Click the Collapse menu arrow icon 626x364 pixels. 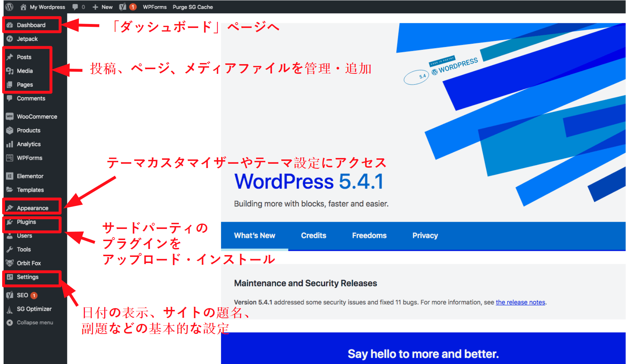(x=10, y=322)
